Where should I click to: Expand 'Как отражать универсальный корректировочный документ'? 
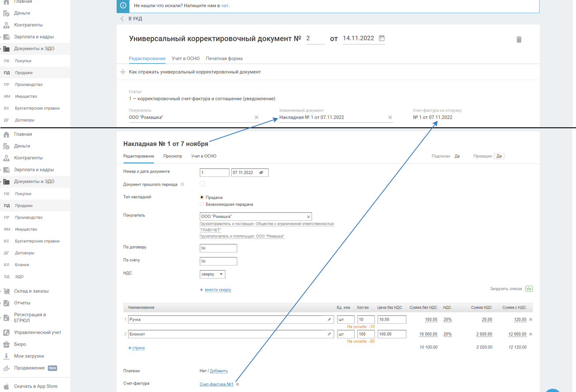(123, 72)
